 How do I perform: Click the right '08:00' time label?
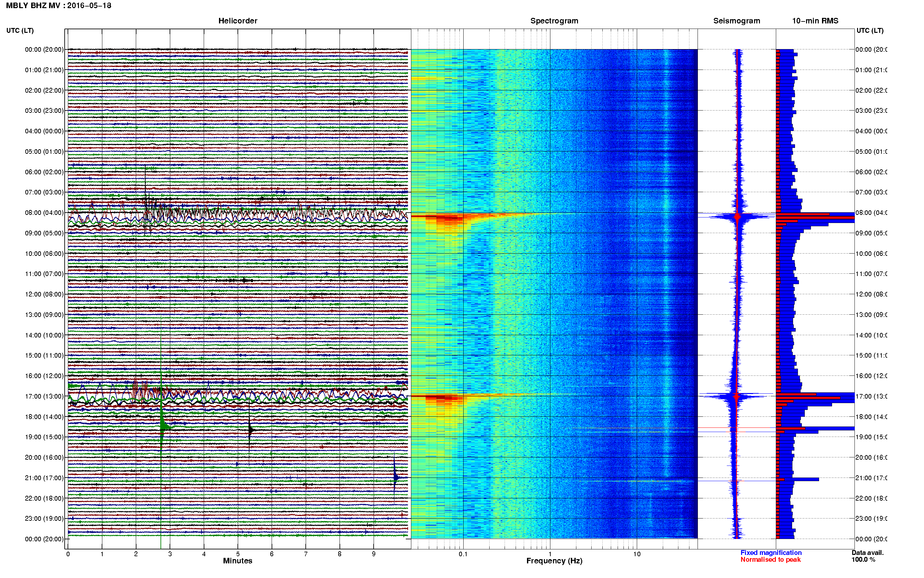[x=871, y=213]
